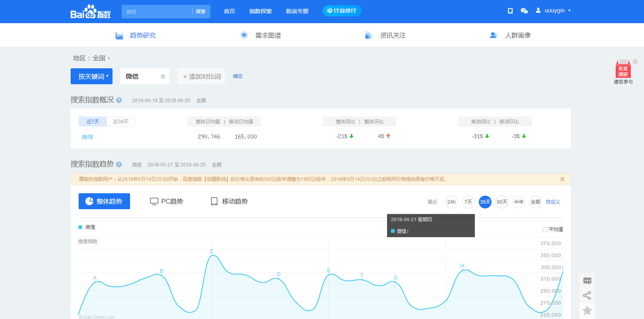Click the 微信 keyword link in overview
Image resolution: width=644 pixels, height=319 pixels.
coord(87,137)
